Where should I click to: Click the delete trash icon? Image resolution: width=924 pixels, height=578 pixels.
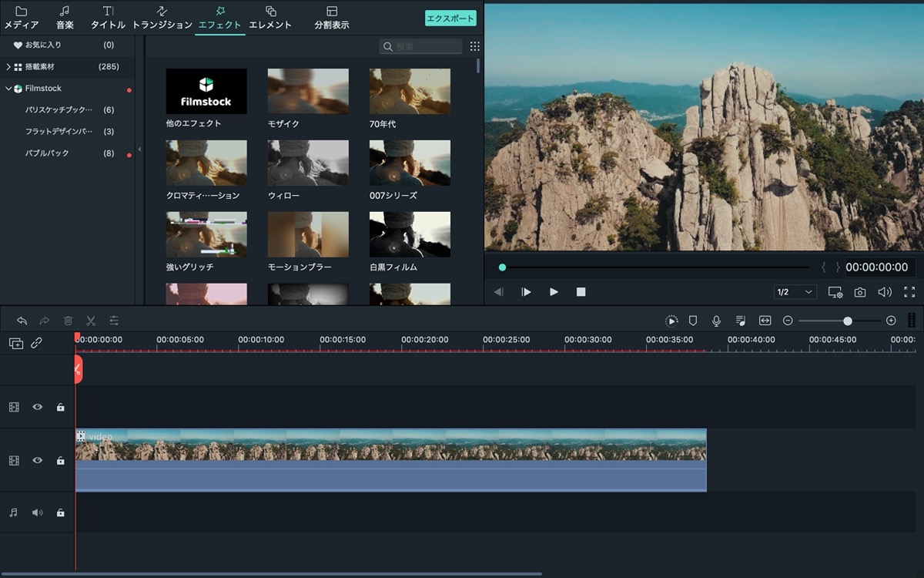pyautogui.click(x=68, y=321)
